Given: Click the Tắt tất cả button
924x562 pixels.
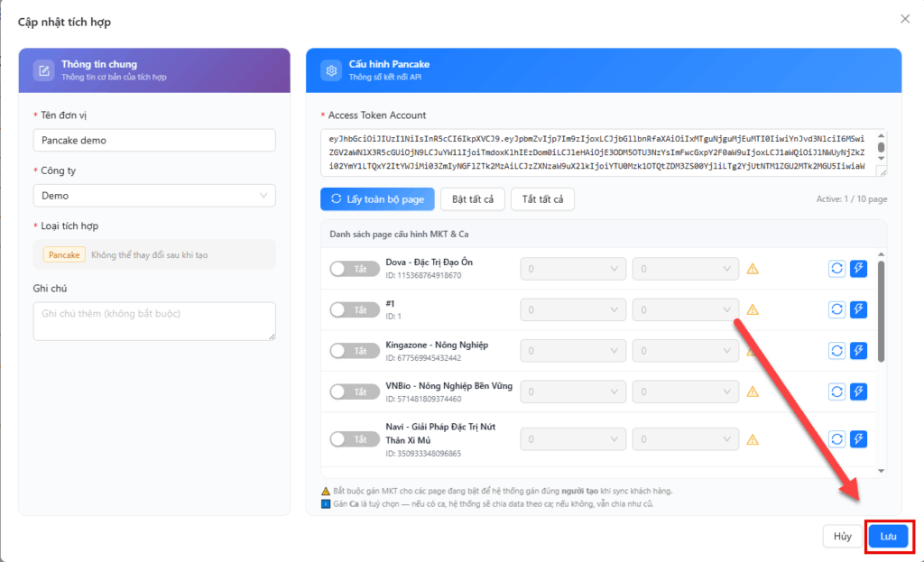Looking at the screenshot, I should tap(542, 199).
